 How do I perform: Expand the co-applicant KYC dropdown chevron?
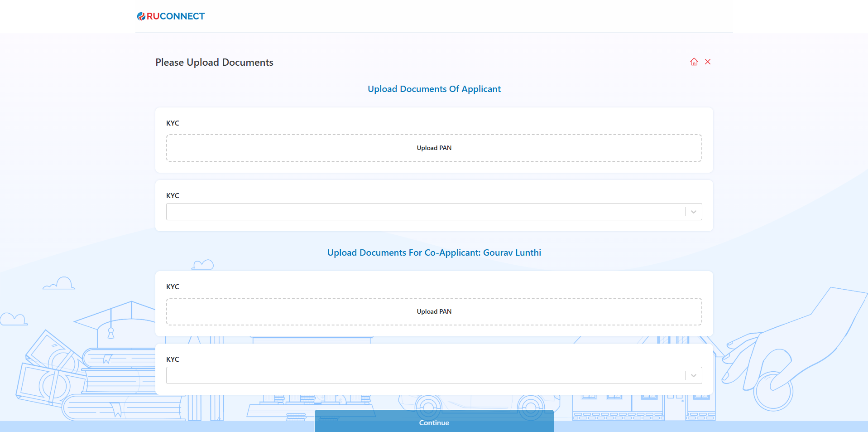693,375
